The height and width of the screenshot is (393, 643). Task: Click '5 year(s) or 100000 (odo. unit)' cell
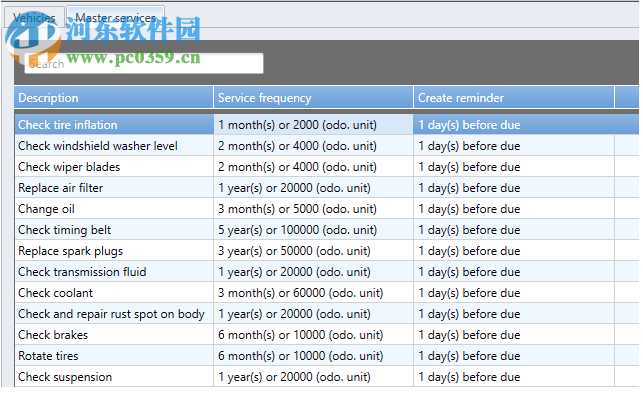click(313, 230)
